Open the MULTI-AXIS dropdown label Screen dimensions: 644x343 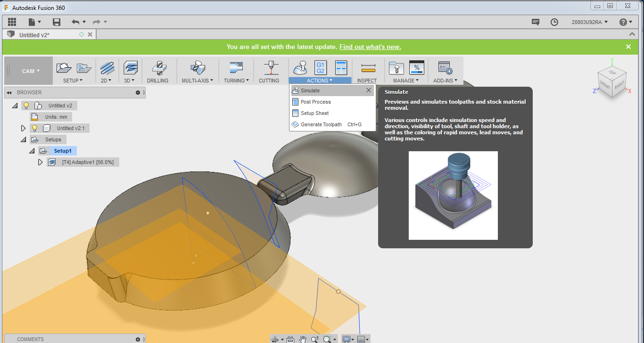pyautogui.click(x=198, y=81)
